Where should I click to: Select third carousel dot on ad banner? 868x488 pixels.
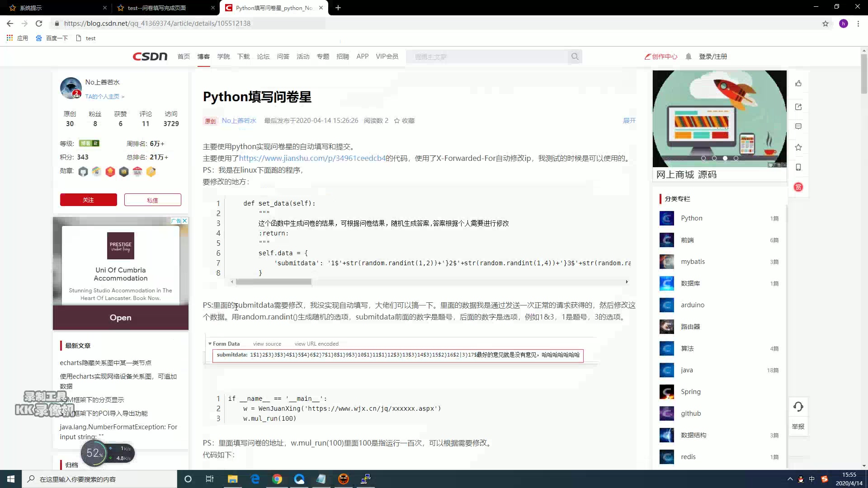pos(725,158)
